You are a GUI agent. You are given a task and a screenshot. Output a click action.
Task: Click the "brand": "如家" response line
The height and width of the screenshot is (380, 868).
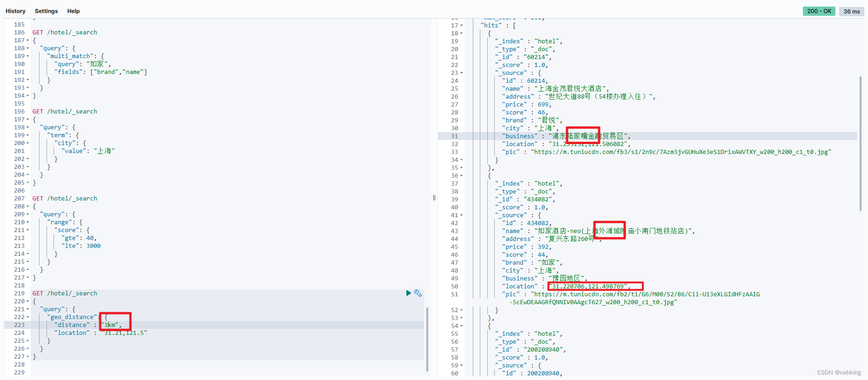(532, 263)
